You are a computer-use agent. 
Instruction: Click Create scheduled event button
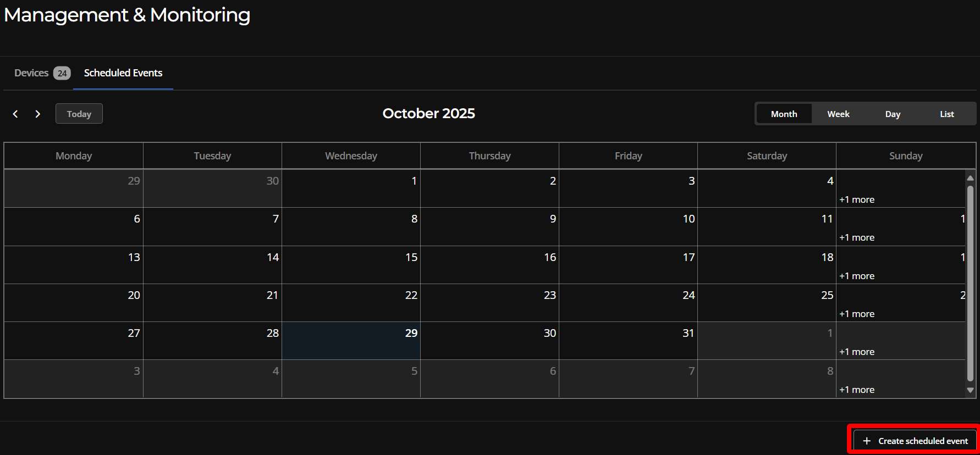click(x=915, y=441)
